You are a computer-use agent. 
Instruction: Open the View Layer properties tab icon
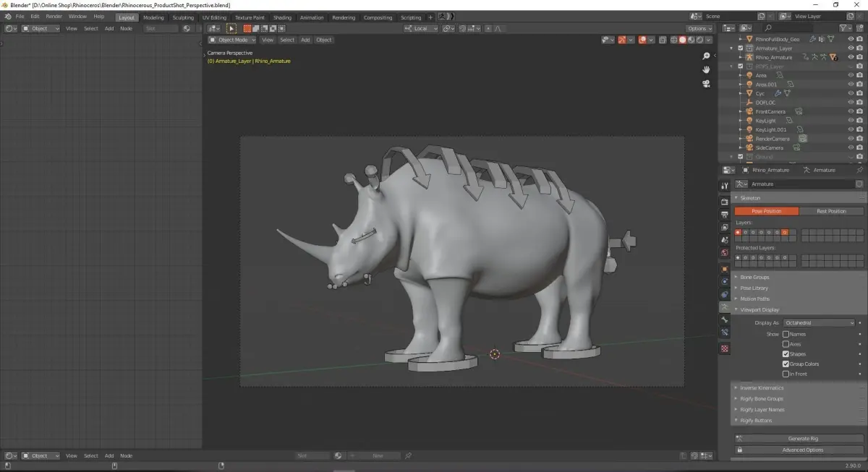click(725, 227)
